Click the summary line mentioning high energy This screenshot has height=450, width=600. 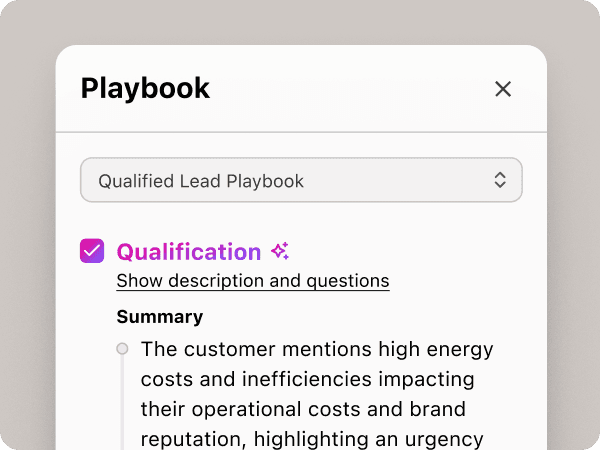tap(317, 350)
